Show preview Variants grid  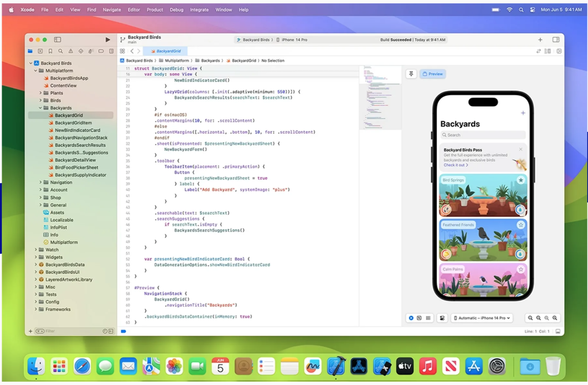(x=428, y=318)
